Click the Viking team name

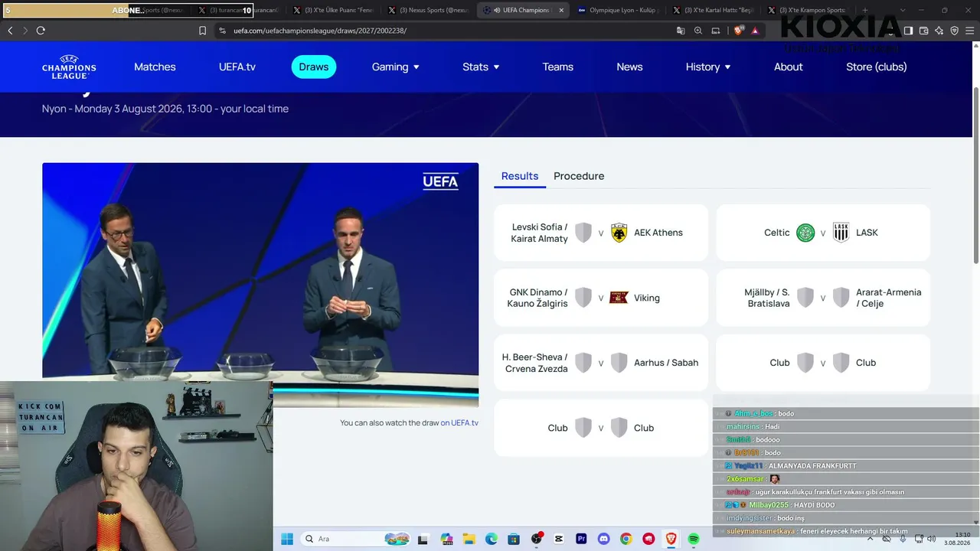[647, 298]
